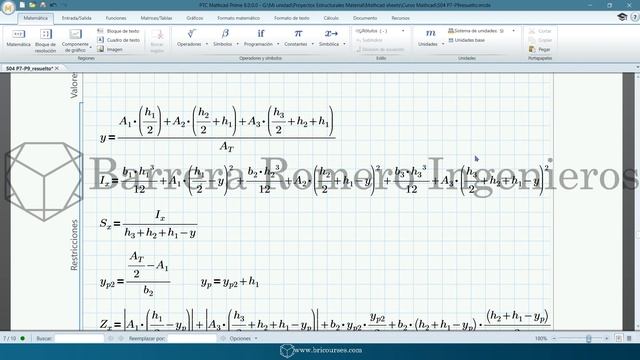640x360 pixels.
Task: Switch to the Formato de texto tab
Action: coord(291,18)
